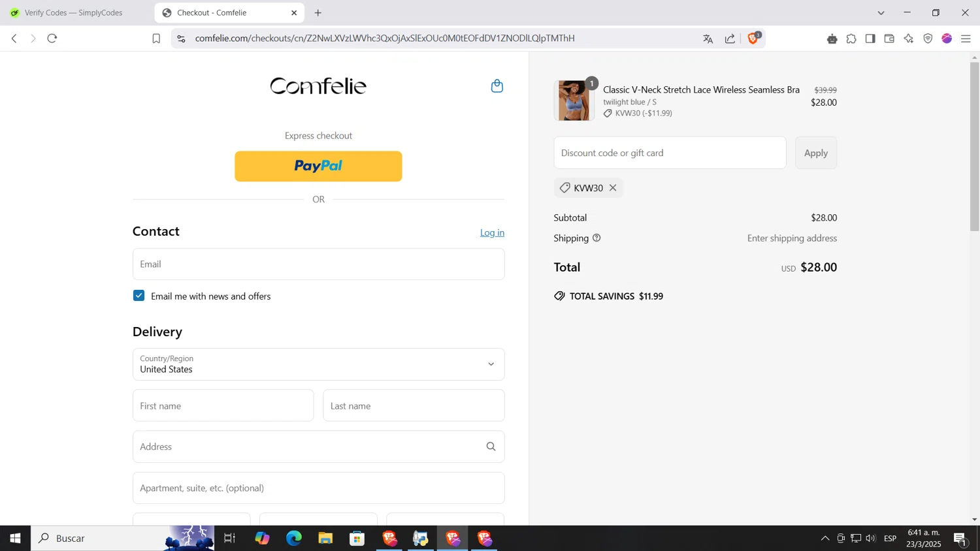Open Copilot from the taskbar
980x551 pixels.
(262, 539)
